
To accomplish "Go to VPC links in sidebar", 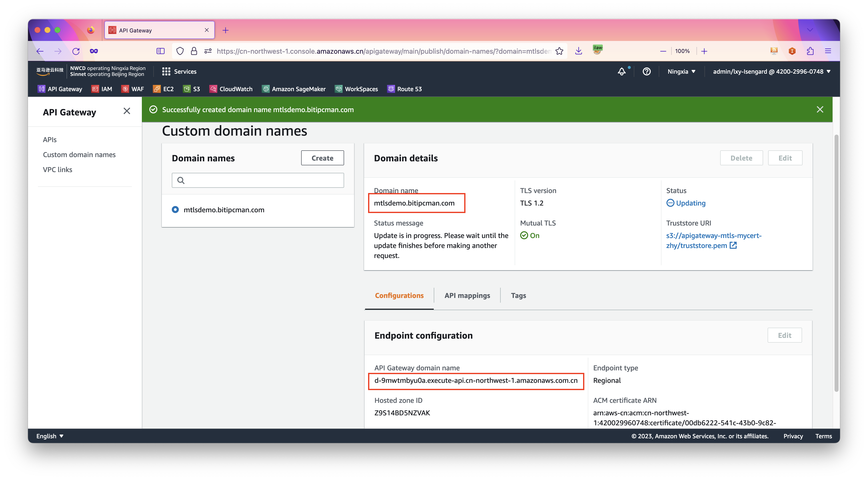I will (x=58, y=170).
